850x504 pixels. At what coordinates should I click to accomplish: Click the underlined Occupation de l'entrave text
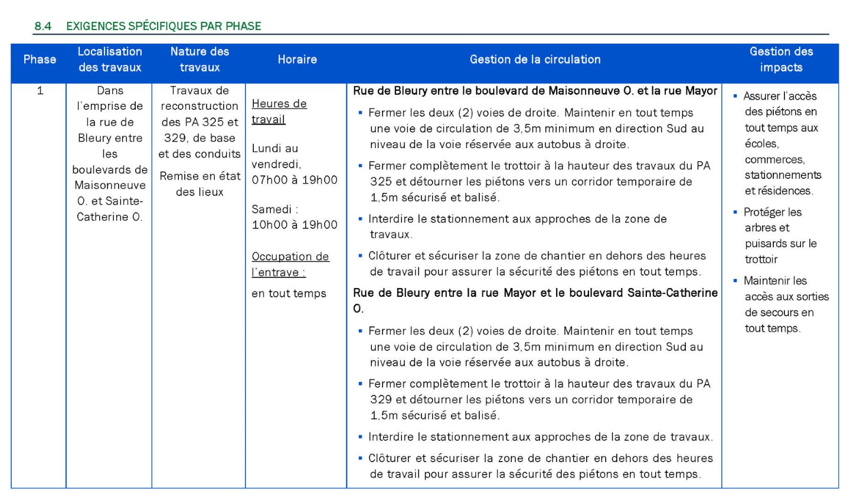290,264
